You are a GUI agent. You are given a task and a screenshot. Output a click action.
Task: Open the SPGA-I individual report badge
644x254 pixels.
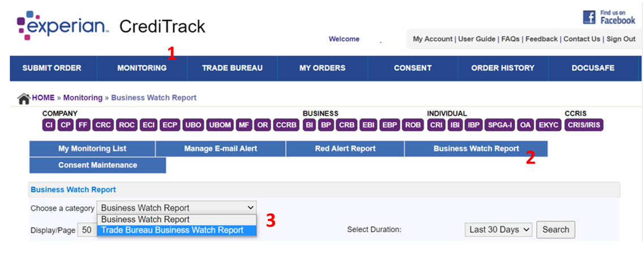[x=500, y=125]
